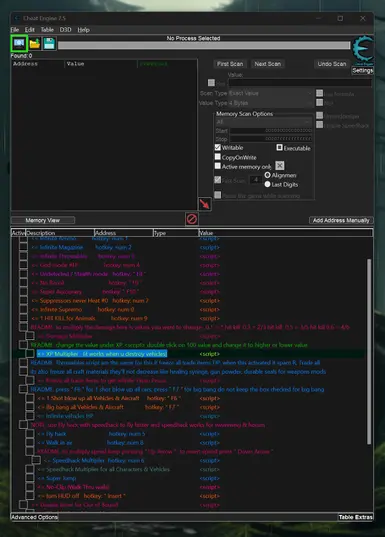Screen dimensions: 385x537
Task: Toggle the Fast Scan checkbox
Action: tap(218, 179)
